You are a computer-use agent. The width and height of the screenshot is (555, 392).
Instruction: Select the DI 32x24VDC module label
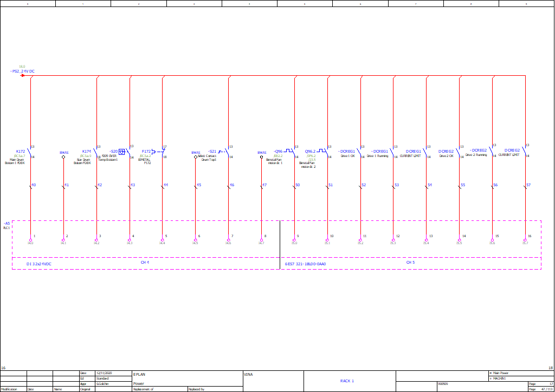38,264
